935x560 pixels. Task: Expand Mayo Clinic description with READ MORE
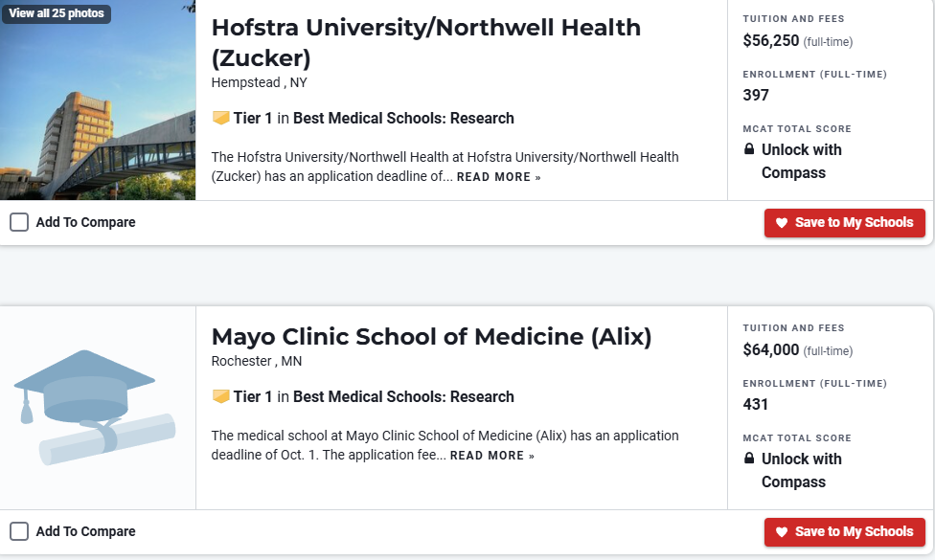coord(492,456)
